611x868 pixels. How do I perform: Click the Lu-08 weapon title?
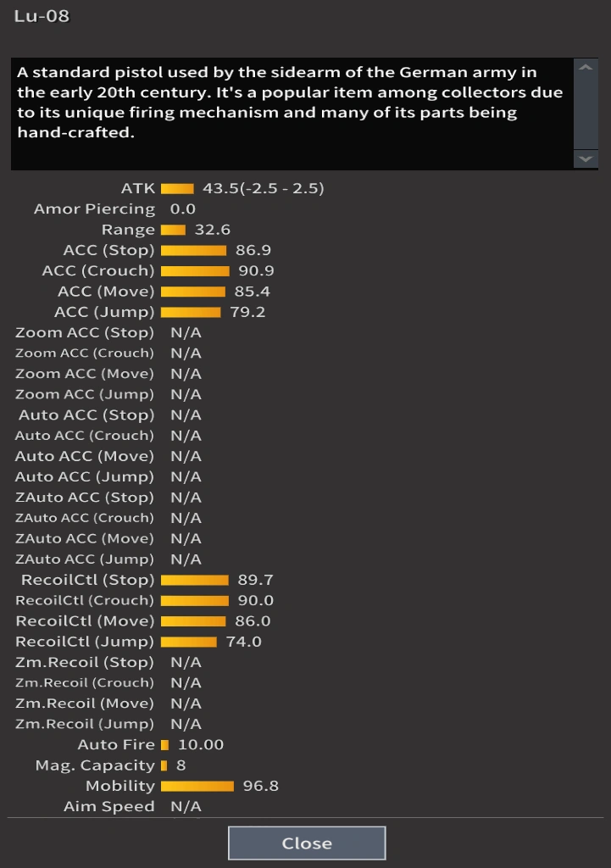(42, 16)
